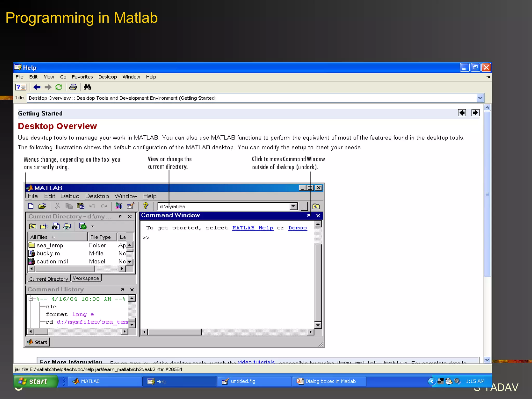This screenshot has height=399, width=532.
Task: Click the Cut scissors icon in MATLAB toolbar
Action: (x=57, y=206)
